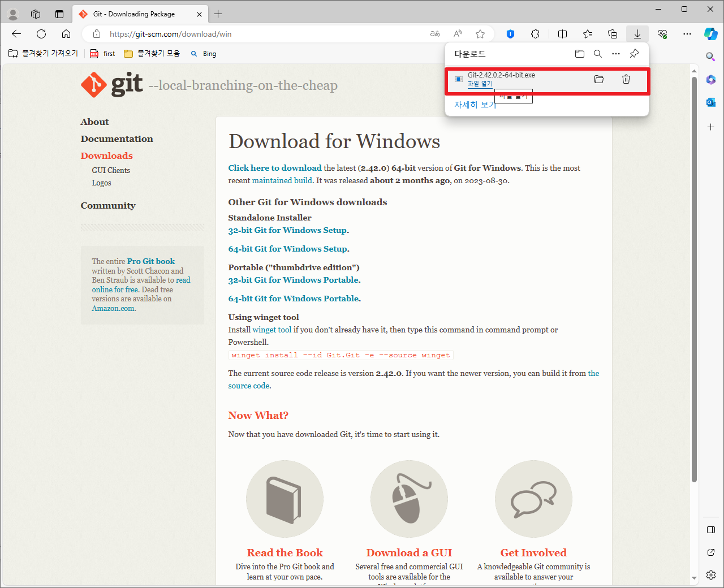
Task: Go back to the previous page
Action: (16, 34)
